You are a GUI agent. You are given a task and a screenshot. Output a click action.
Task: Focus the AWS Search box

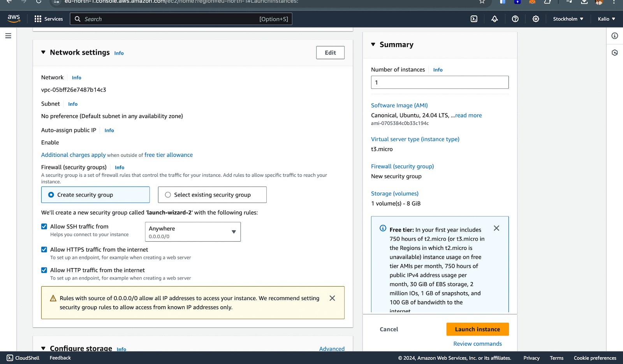[181, 19]
